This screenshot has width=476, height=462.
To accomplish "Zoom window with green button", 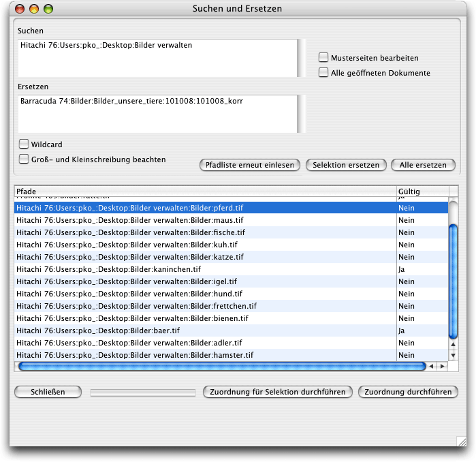I will 48,9.
